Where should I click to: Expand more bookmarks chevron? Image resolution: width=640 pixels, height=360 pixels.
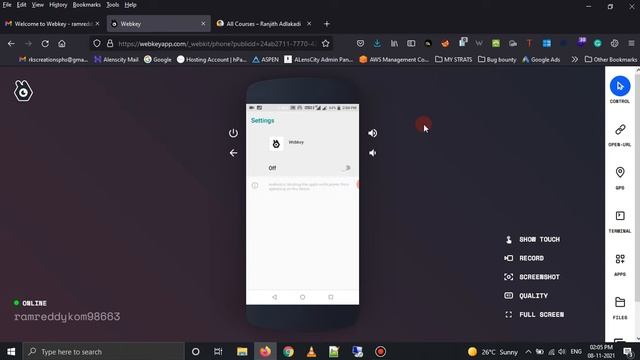click(x=575, y=59)
